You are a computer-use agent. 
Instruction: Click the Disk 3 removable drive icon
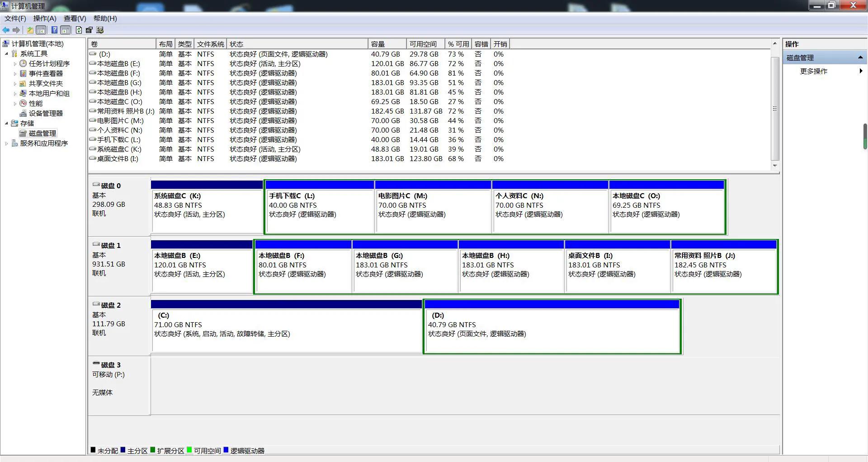click(96, 364)
